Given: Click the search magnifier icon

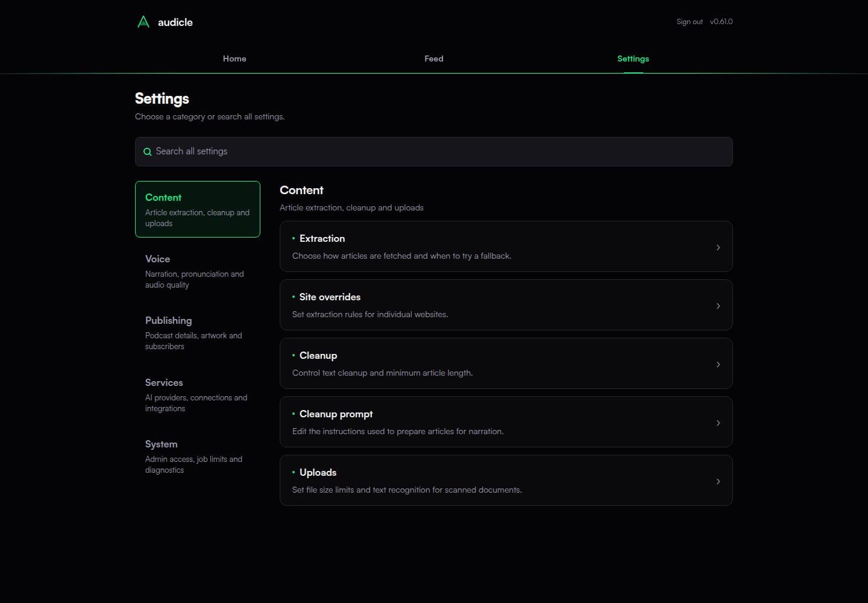Looking at the screenshot, I should pyautogui.click(x=147, y=152).
